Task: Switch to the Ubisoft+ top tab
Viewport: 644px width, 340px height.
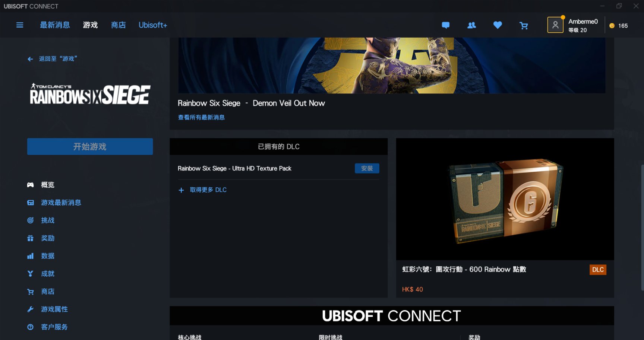Action: click(153, 25)
